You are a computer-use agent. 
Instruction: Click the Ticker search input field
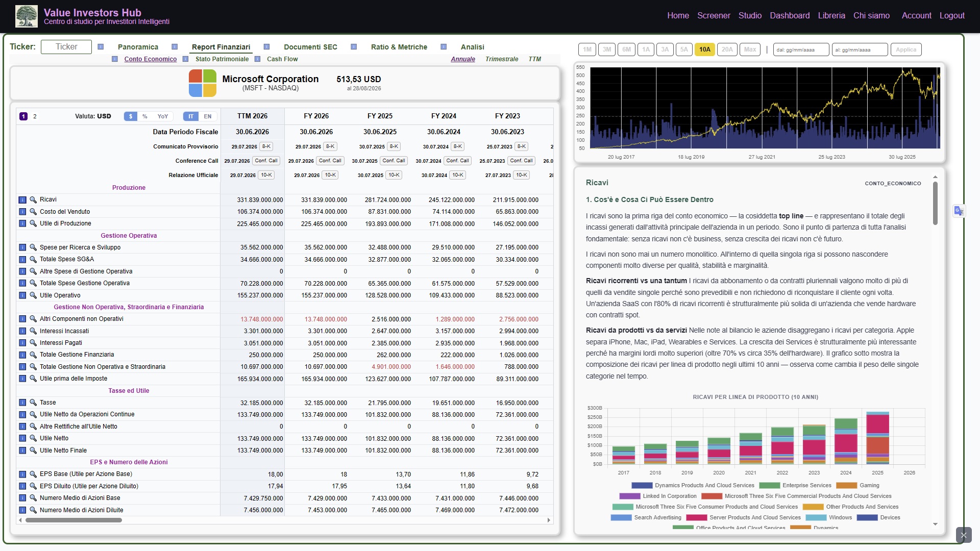[x=66, y=47]
